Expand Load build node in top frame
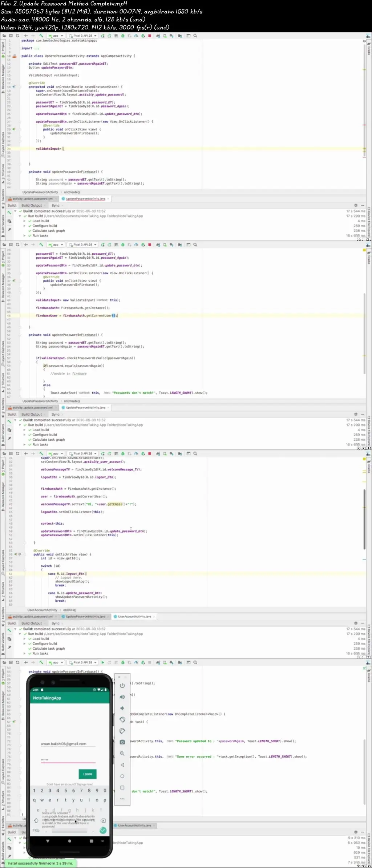 pos(25,221)
